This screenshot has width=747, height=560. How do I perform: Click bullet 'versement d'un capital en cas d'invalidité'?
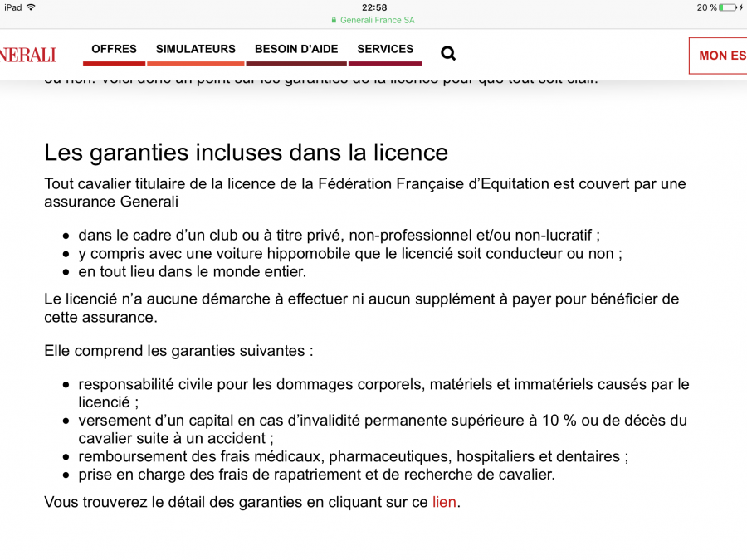click(x=383, y=430)
